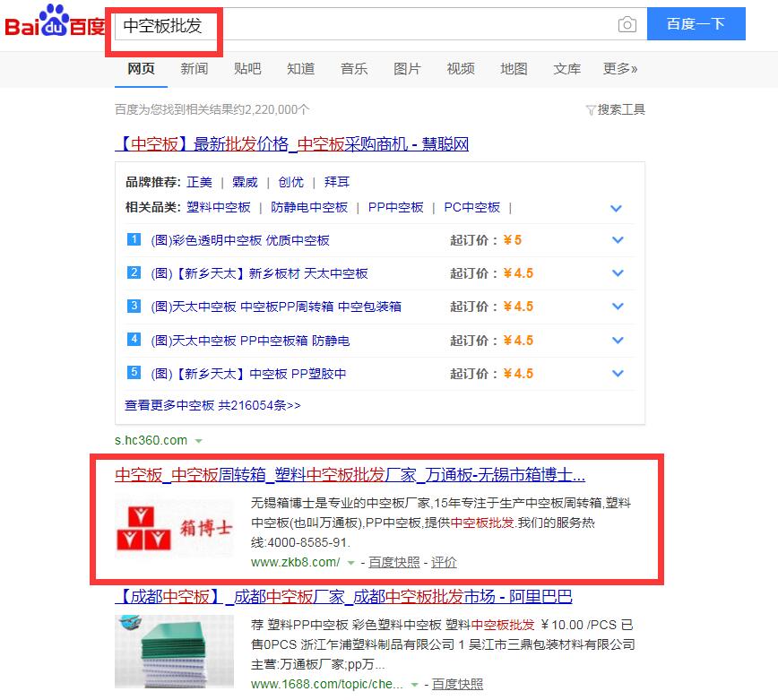The image size is (778, 700).
Task: Click the PP中空板 category link
Action: [x=395, y=207]
